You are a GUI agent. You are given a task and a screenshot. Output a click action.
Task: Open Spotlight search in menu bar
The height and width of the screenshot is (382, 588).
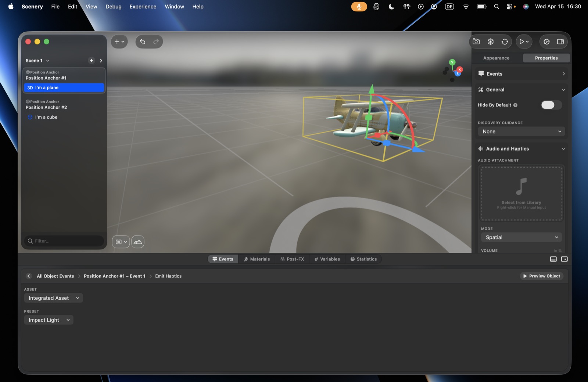(x=496, y=7)
